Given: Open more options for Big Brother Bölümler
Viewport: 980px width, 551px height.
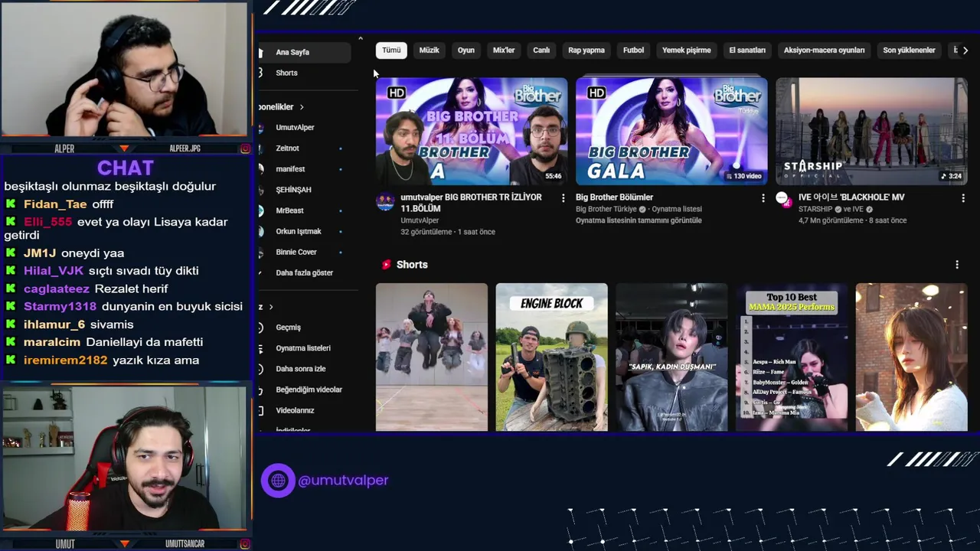Looking at the screenshot, I should [763, 198].
